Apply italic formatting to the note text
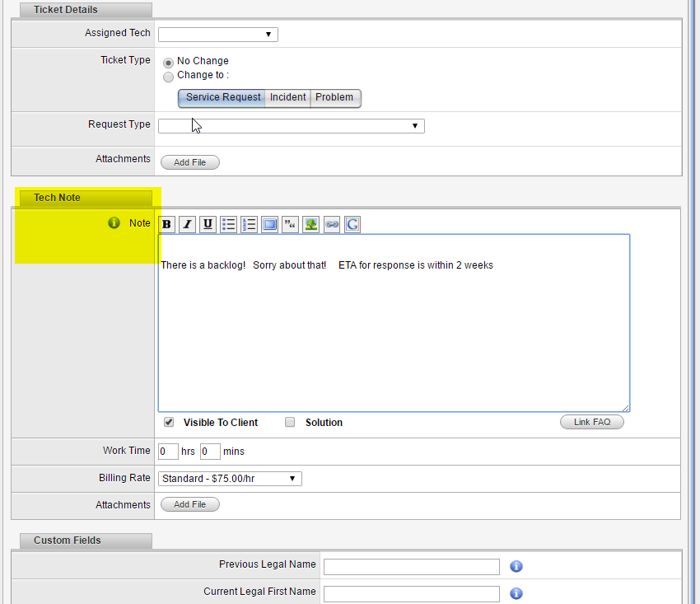The width and height of the screenshot is (700, 604). [187, 224]
